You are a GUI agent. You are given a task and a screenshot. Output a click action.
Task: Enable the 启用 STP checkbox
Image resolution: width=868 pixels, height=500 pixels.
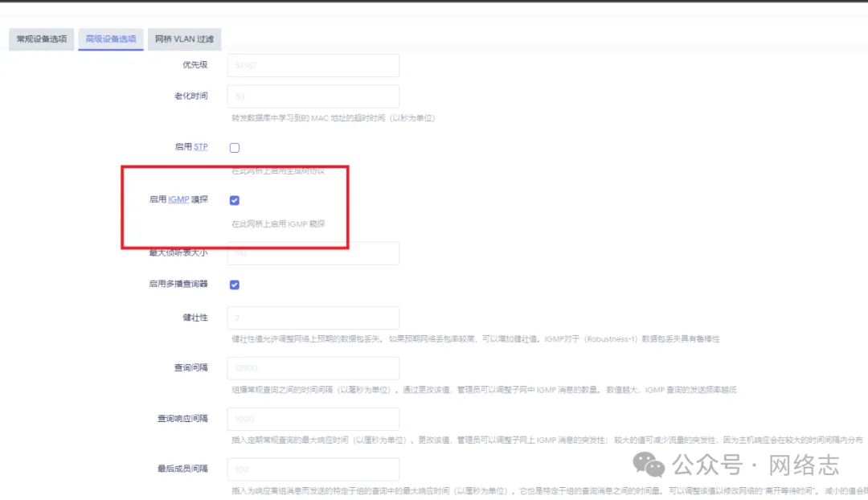234,146
